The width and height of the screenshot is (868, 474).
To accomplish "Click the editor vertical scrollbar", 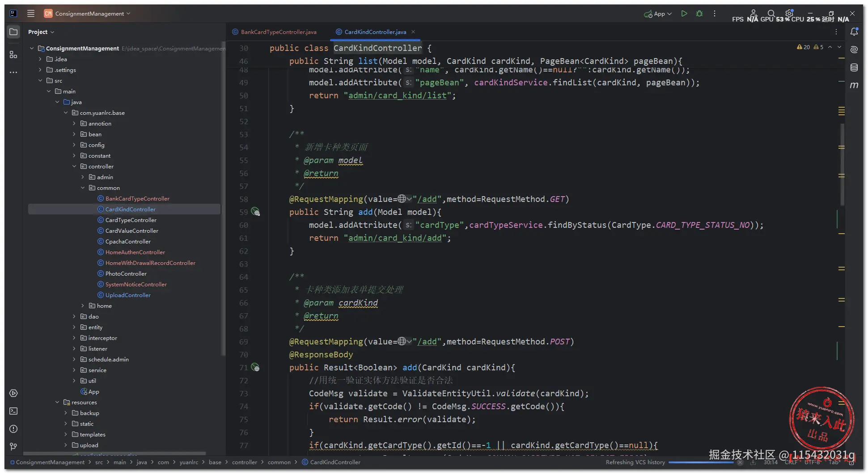I will [x=842, y=164].
